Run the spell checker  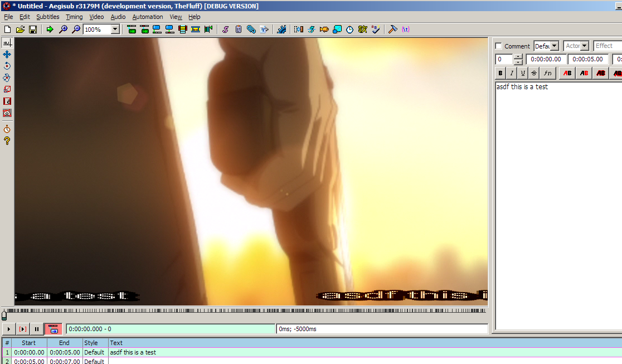(x=375, y=30)
